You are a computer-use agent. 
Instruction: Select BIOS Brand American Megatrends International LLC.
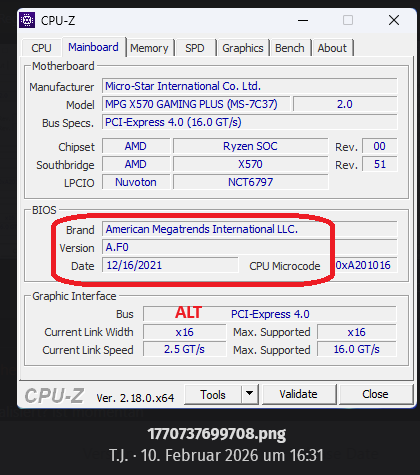250,229
